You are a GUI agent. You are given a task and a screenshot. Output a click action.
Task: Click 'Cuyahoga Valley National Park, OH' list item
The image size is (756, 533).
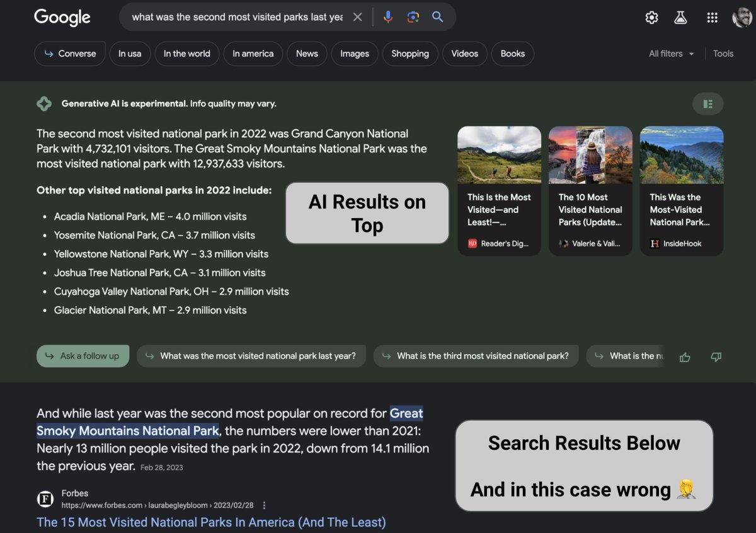coord(171,292)
